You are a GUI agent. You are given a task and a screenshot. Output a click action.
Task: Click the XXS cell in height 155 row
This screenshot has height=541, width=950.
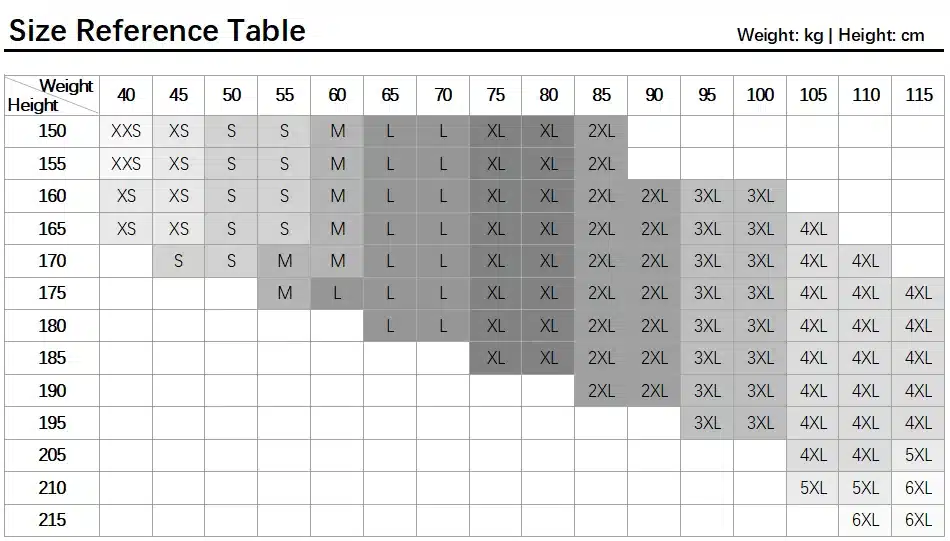point(126,164)
